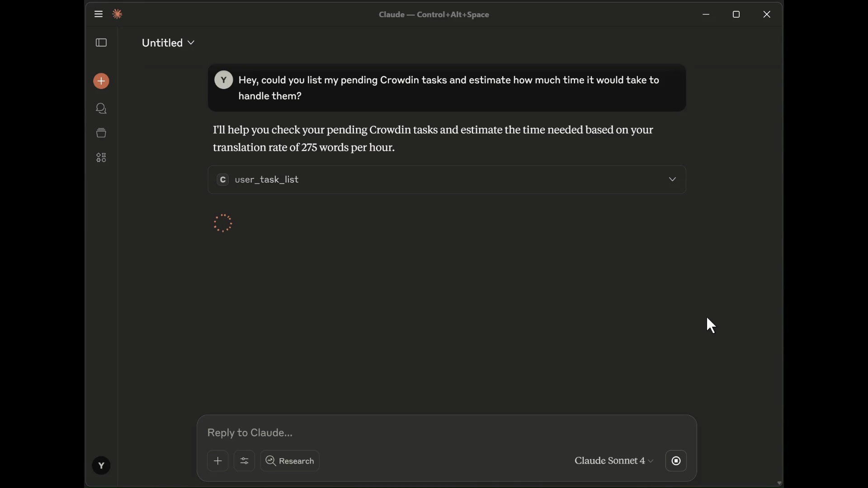This screenshot has height=488, width=868.
Task: Maximize the Claude window
Action: click(x=737, y=14)
